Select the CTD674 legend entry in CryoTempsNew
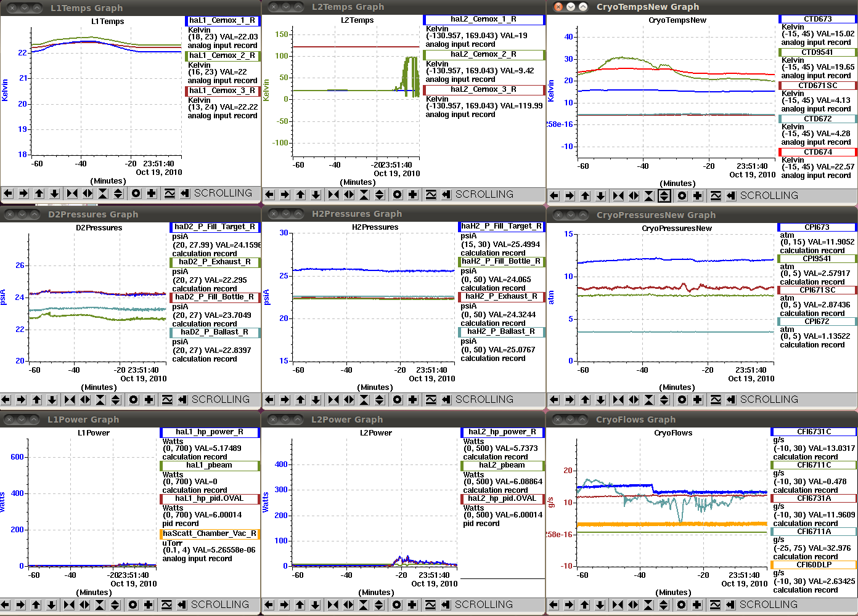 click(x=818, y=152)
